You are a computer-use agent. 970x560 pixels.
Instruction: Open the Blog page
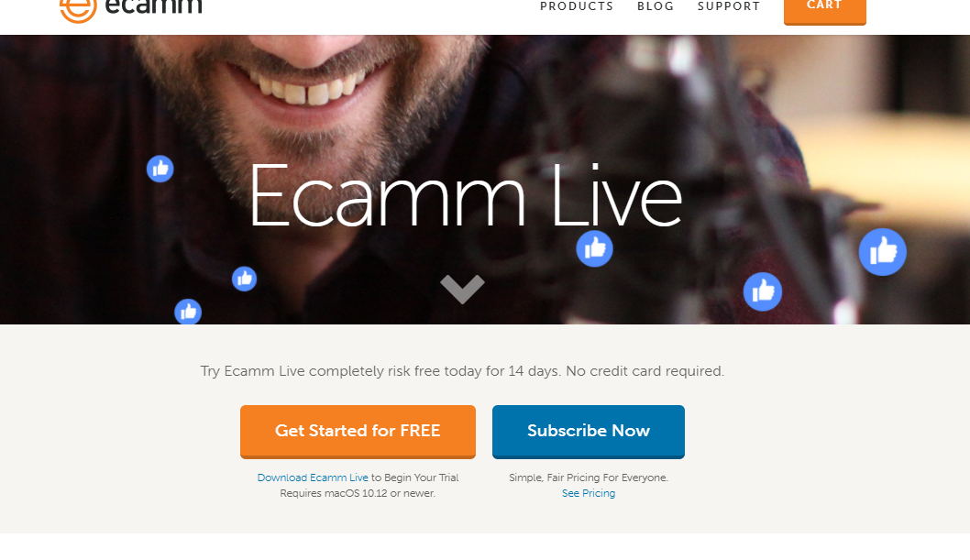click(656, 6)
